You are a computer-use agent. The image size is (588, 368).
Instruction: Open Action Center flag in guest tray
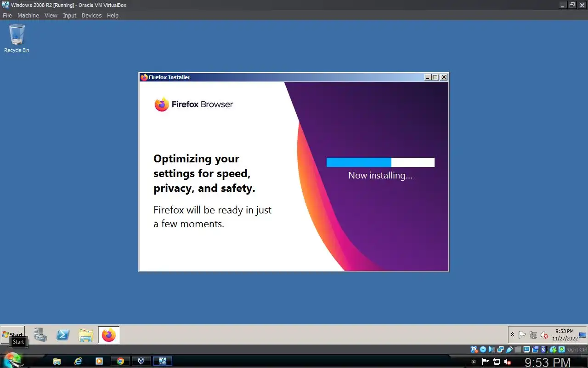coord(522,335)
